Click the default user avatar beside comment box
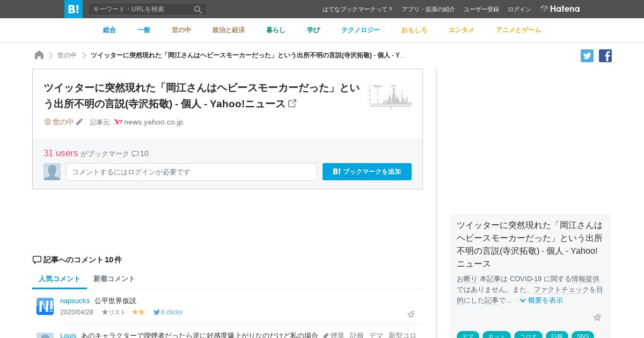644x338 pixels. 52,172
